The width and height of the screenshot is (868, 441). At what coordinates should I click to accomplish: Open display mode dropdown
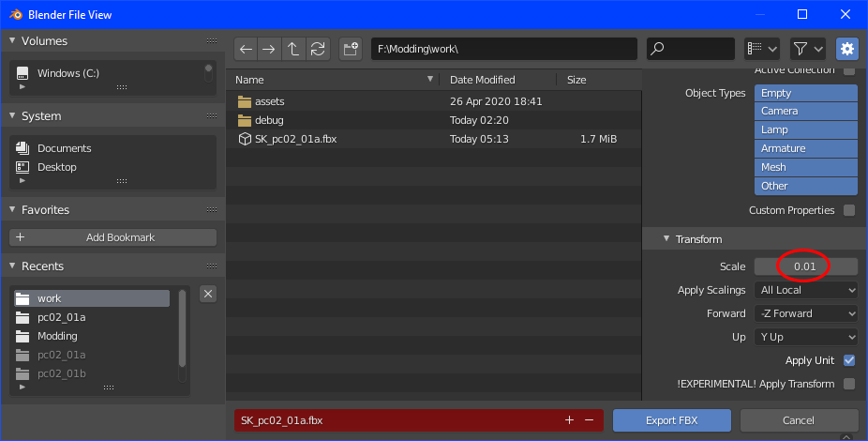click(x=762, y=49)
